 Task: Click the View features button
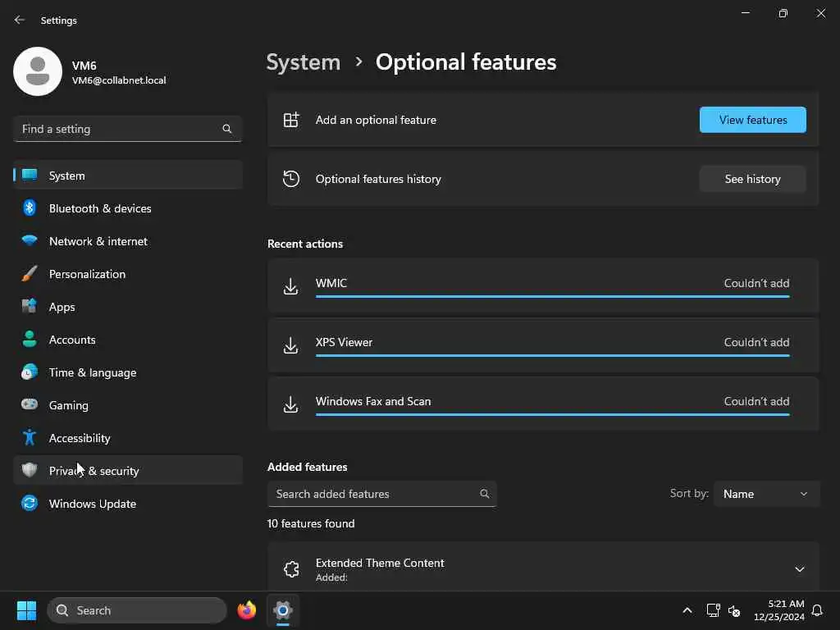(x=752, y=120)
